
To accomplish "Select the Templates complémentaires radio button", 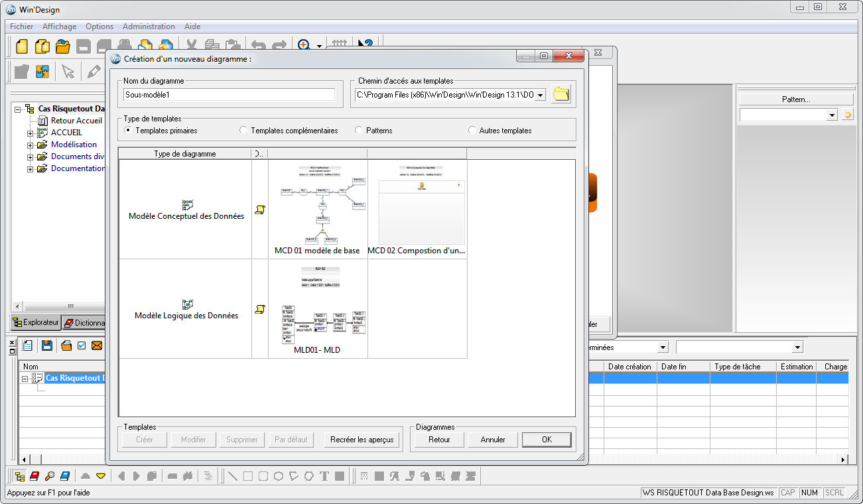I will pyautogui.click(x=243, y=131).
